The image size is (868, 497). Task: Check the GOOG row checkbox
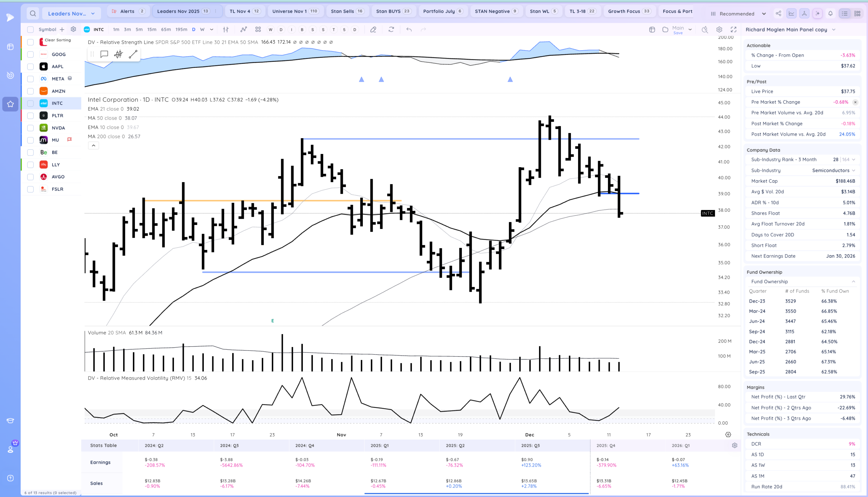31,54
